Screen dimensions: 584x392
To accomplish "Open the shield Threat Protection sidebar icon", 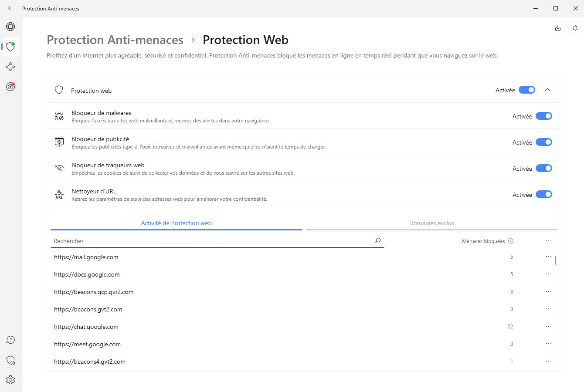I will click(10, 47).
